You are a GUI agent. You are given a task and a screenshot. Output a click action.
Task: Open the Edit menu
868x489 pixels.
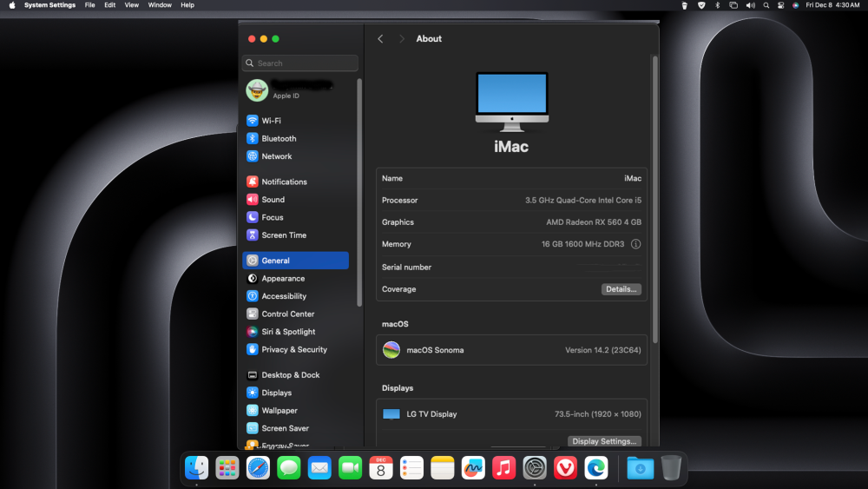110,5
